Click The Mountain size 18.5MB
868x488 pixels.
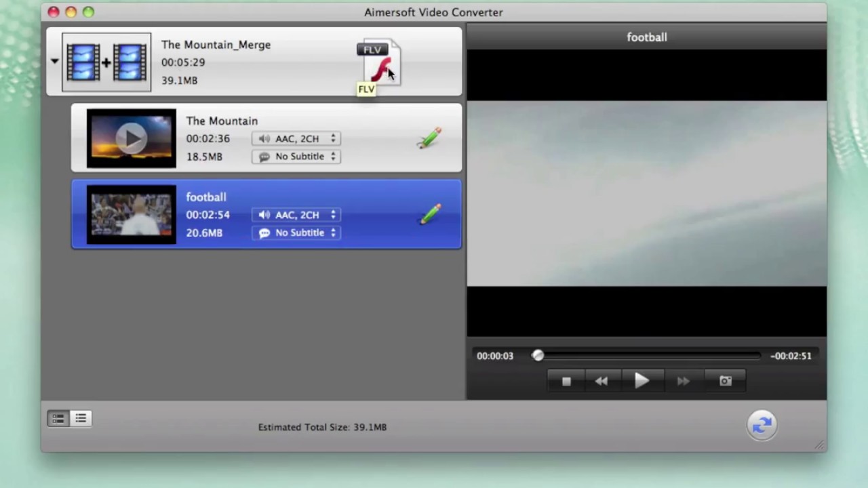tap(204, 157)
